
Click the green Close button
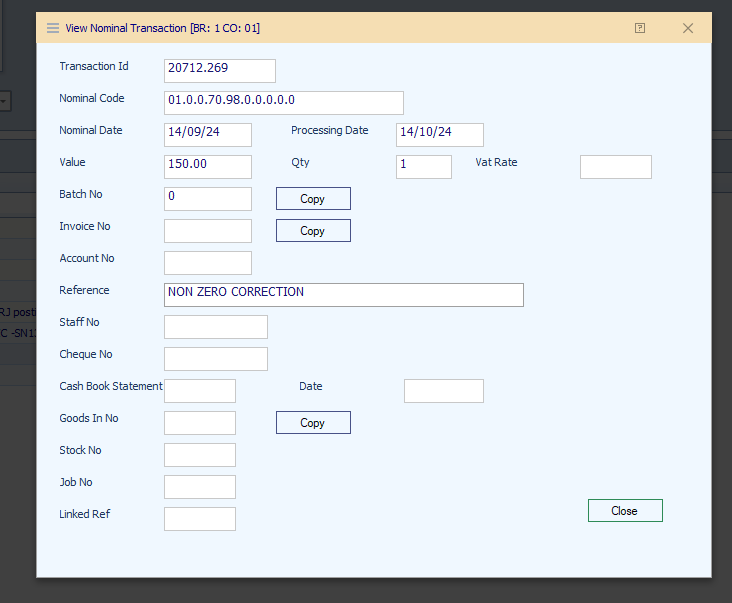(x=625, y=511)
